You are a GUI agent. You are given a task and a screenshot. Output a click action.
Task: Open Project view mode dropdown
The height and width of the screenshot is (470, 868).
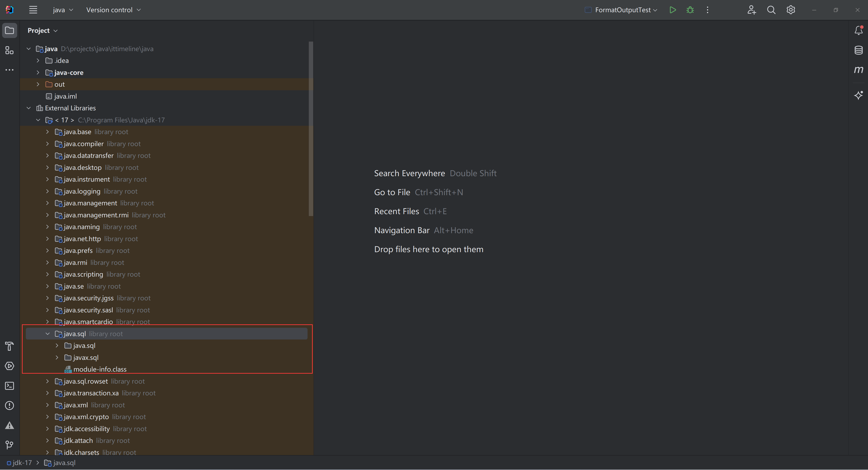[43, 30]
